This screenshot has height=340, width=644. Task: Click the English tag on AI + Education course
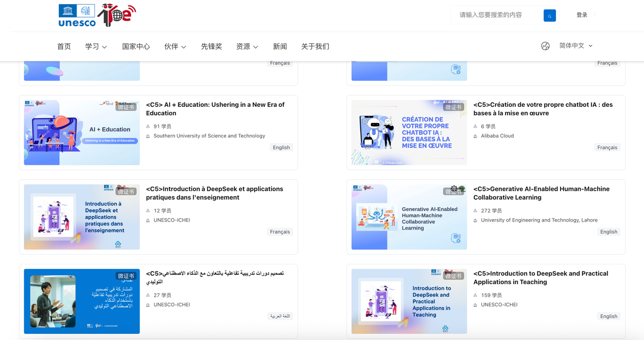click(281, 147)
